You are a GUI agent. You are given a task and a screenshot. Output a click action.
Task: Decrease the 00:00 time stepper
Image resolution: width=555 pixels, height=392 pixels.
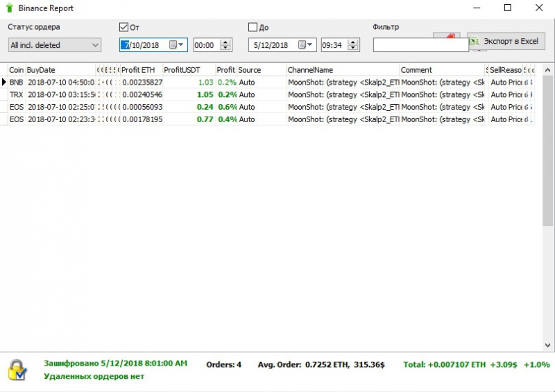point(225,48)
